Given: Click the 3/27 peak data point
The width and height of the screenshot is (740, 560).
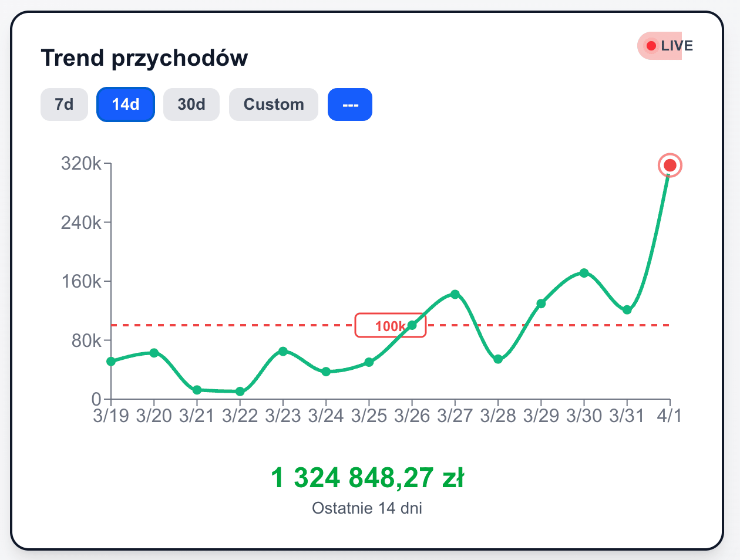Looking at the screenshot, I should coord(455,294).
